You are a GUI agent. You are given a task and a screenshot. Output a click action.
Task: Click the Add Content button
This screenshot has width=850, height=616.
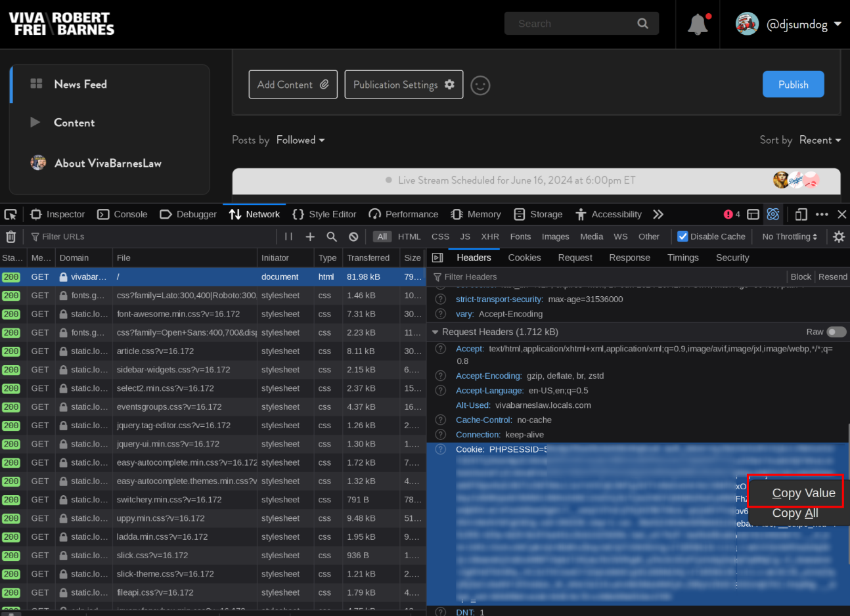click(293, 85)
